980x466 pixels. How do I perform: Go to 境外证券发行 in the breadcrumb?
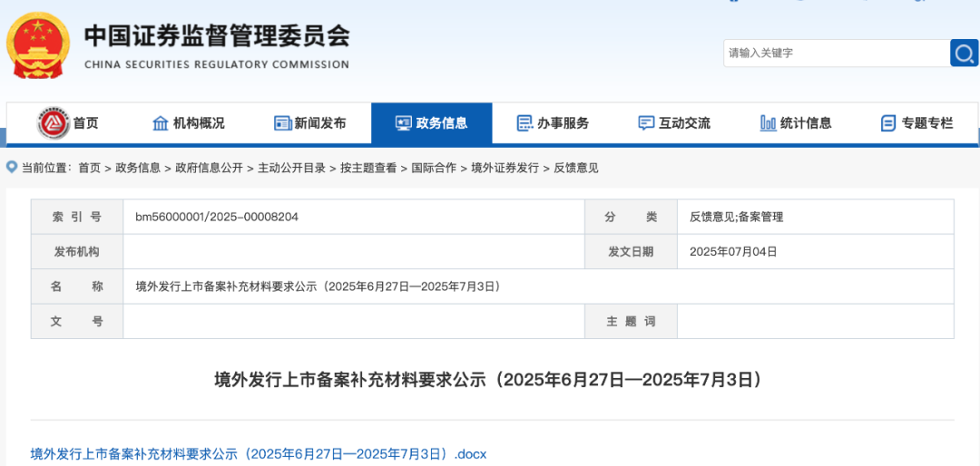coord(505,168)
